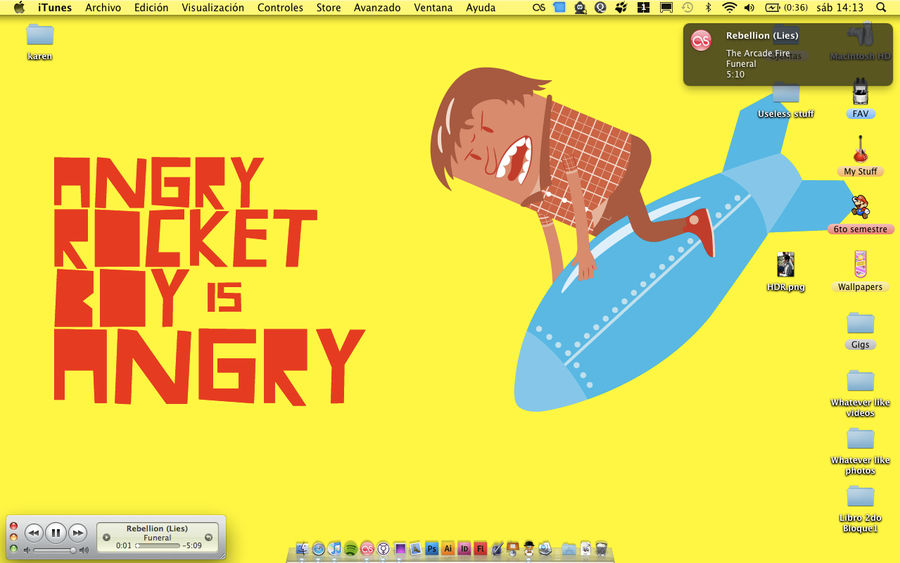Viewport: 900px width, 563px height.
Task: Click the remaining time -5:09 display
Action: tap(192, 546)
